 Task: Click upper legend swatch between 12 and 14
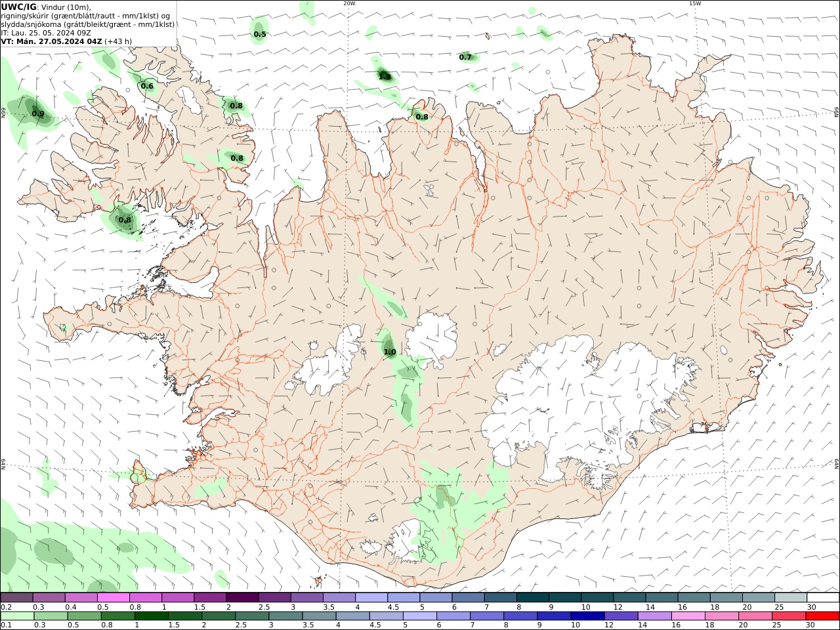629,598
